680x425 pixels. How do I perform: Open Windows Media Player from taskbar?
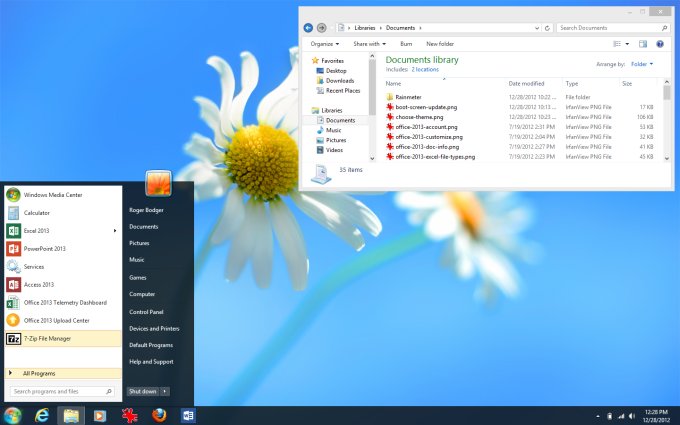click(x=100, y=416)
